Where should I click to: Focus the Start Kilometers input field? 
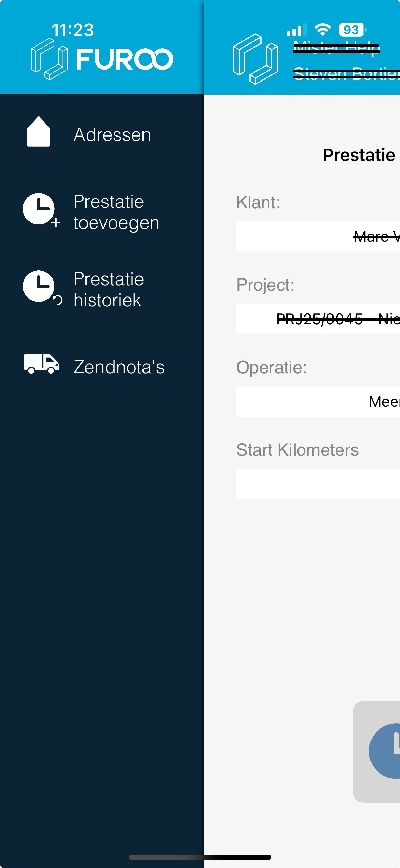coord(318,484)
